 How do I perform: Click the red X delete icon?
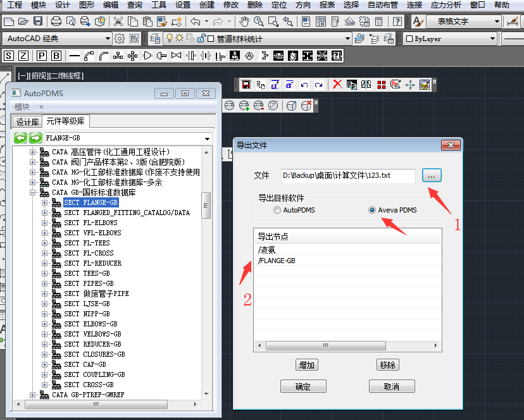[x=337, y=84]
